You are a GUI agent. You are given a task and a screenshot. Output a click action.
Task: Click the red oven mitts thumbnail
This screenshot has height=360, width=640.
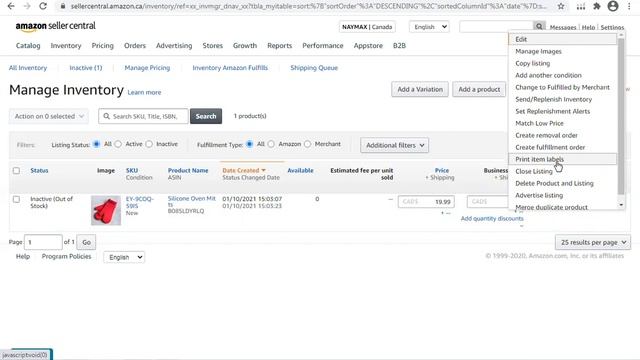tap(106, 211)
